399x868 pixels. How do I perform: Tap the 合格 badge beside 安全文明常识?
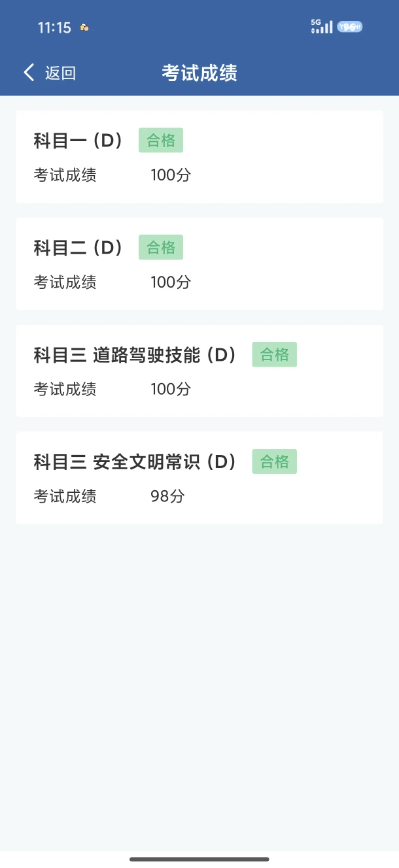pyautogui.click(x=275, y=462)
